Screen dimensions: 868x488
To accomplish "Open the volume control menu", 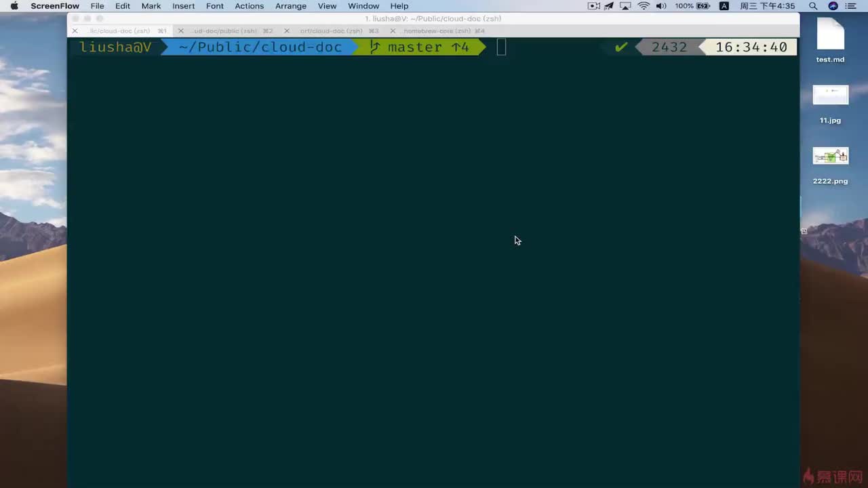I will 661,6.
